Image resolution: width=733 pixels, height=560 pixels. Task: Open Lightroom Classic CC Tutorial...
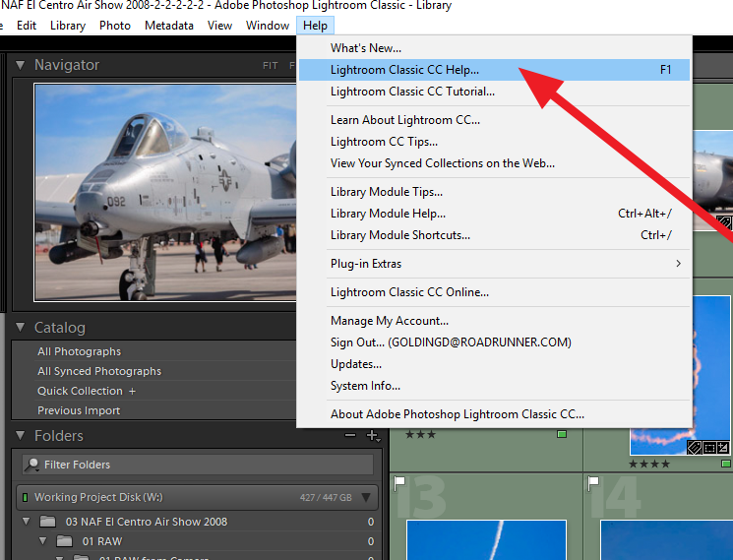click(x=494, y=92)
